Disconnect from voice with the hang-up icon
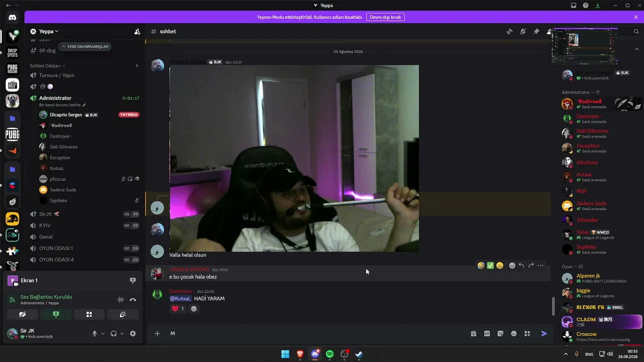This screenshot has height=362, width=644. point(133,300)
